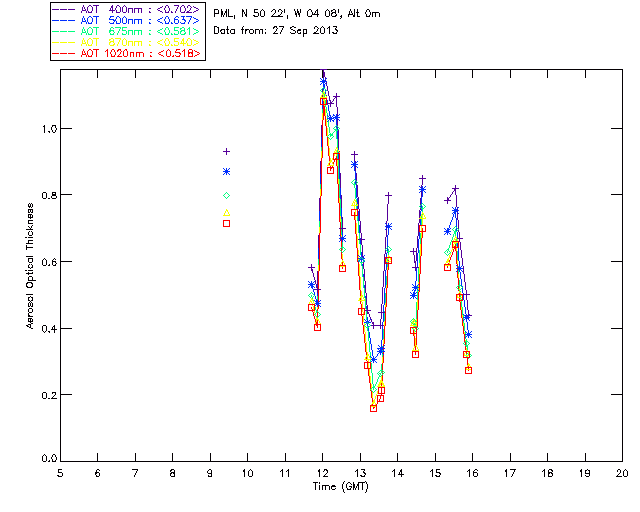
Task: Select the highest red square at the 12 GMT peak
Action: tap(324, 101)
